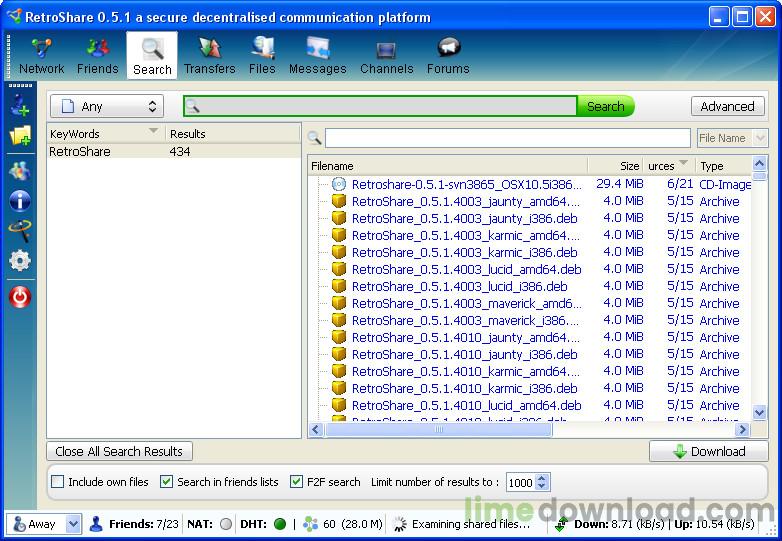Viewport: 782px width, 541px height.
Task: Open the Away status dropdown
Action: (45, 523)
